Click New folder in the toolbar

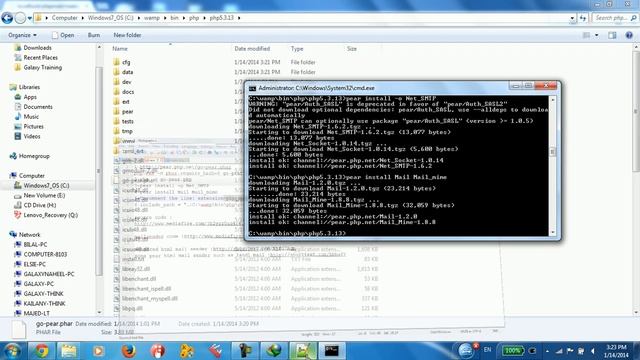tap(127, 35)
